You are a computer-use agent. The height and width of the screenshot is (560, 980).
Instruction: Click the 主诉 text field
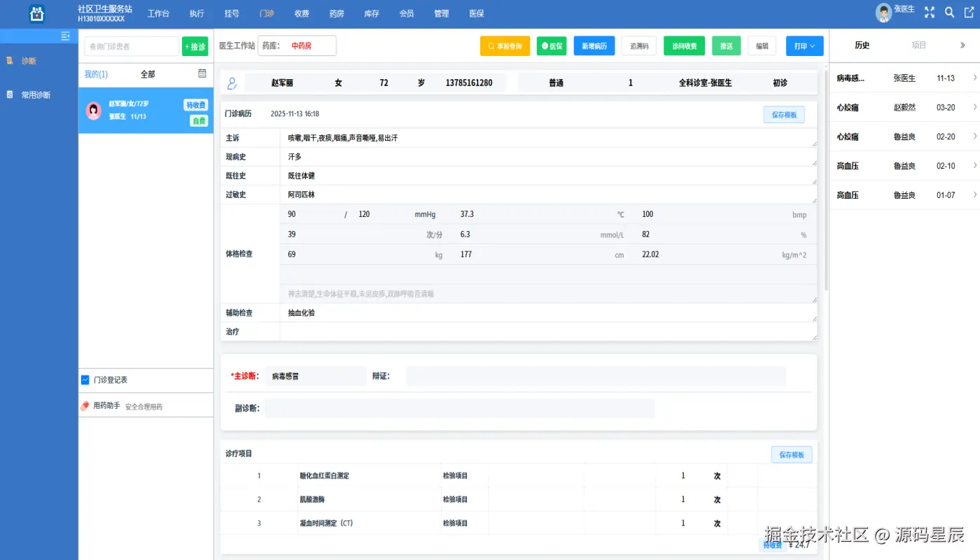click(548, 139)
